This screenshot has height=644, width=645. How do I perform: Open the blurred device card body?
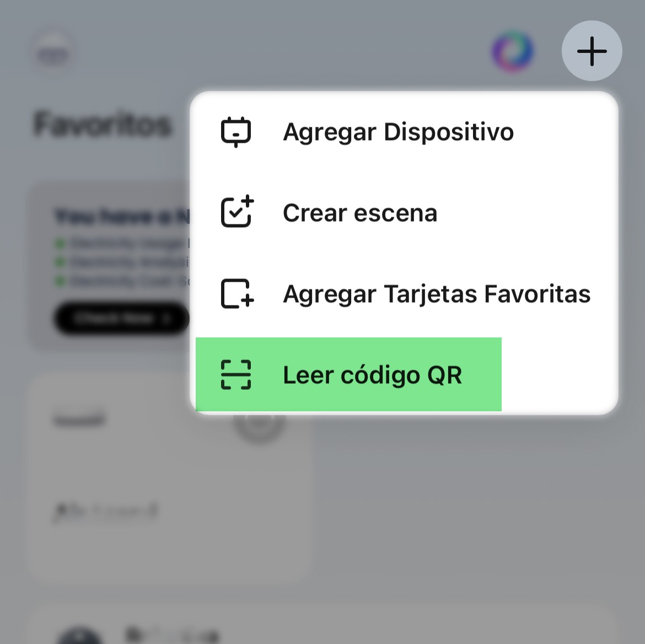point(165,524)
